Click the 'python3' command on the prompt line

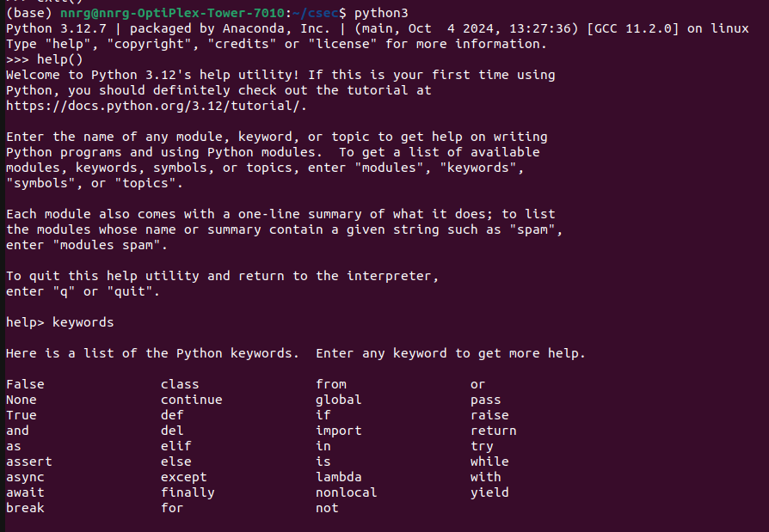(381, 13)
